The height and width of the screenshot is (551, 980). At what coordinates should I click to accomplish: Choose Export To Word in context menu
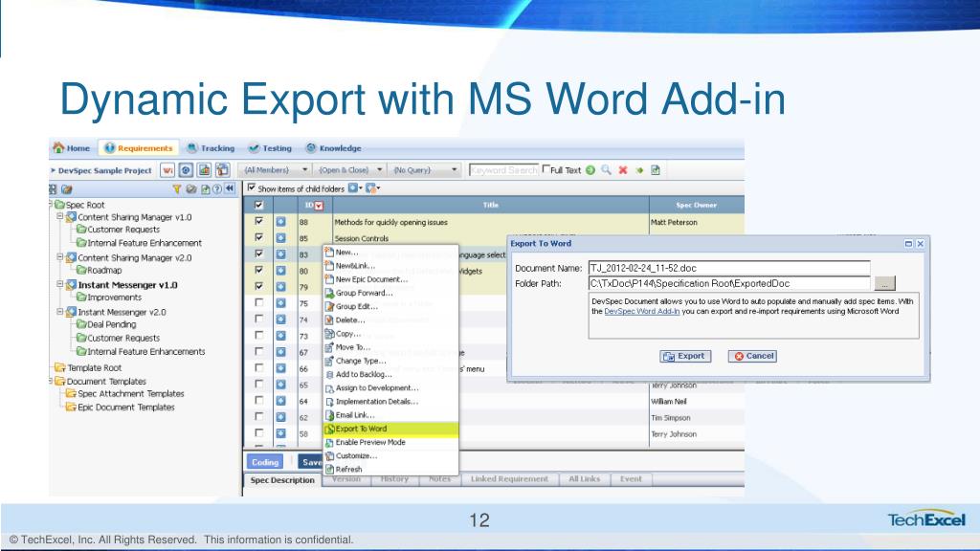coord(391,429)
